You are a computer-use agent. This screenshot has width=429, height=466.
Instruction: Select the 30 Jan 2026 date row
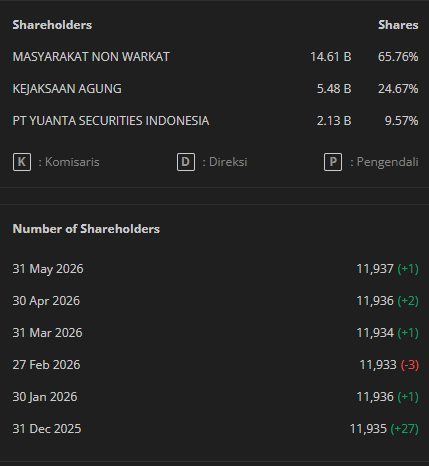(x=215, y=397)
